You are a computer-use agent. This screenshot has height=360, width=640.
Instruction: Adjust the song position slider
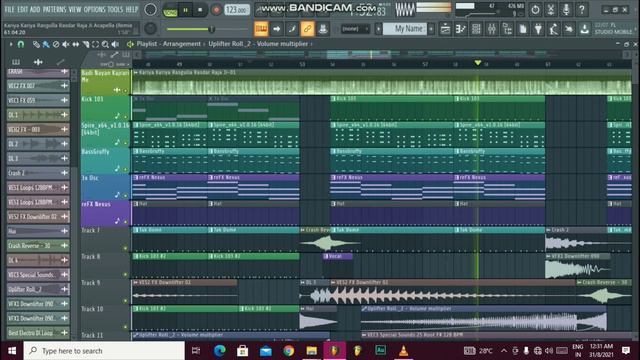pyautogui.click(x=206, y=29)
